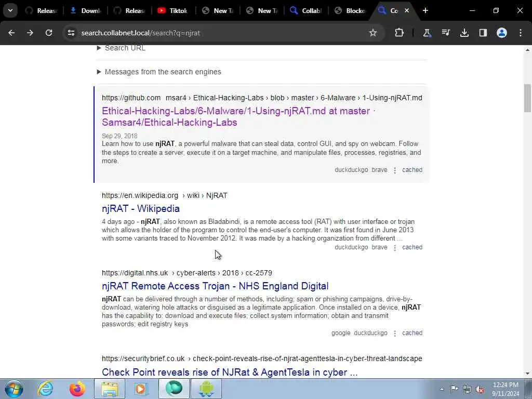Switch to the Blocke tab

(350, 10)
